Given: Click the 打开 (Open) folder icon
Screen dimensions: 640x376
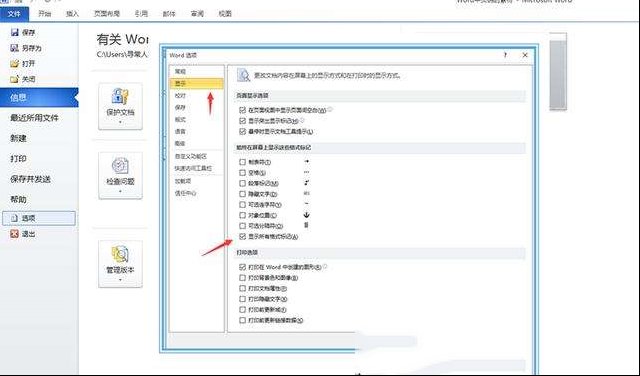Looking at the screenshot, I should 15,64.
